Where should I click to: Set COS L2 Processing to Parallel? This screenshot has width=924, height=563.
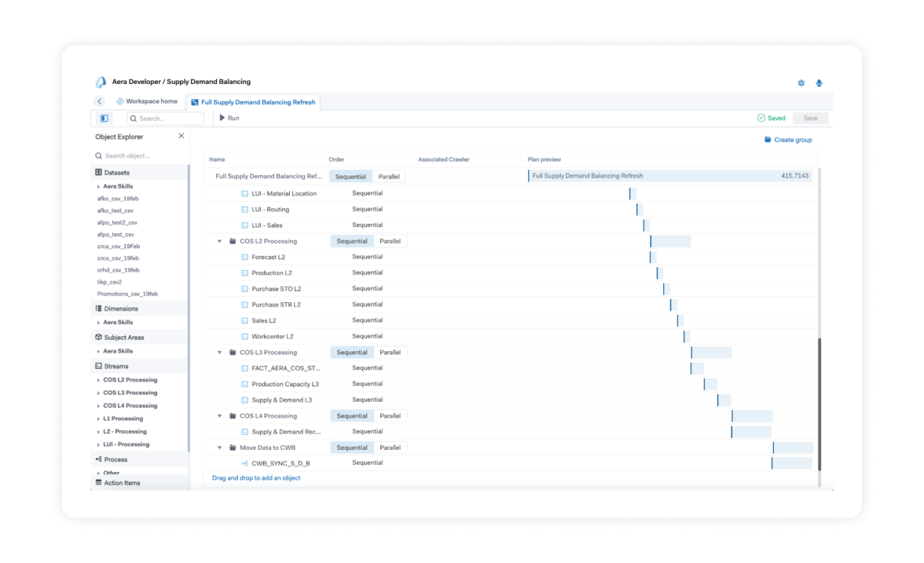(390, 241)
